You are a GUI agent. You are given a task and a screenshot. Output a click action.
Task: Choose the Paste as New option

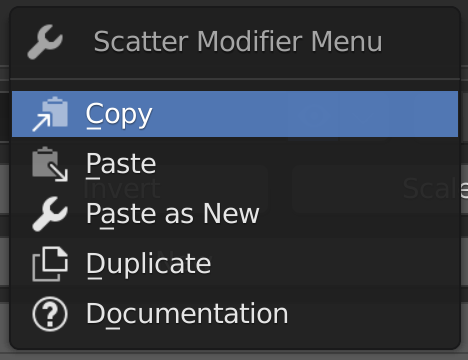(x=235, y=214)
